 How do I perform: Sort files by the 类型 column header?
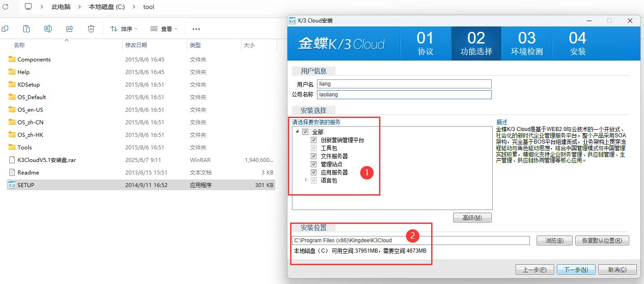(195, 45)
